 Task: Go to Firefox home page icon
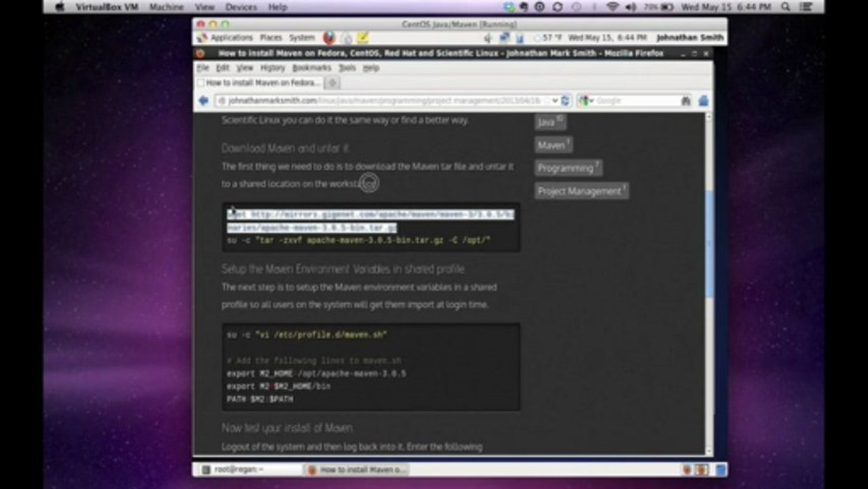(703, 101)
